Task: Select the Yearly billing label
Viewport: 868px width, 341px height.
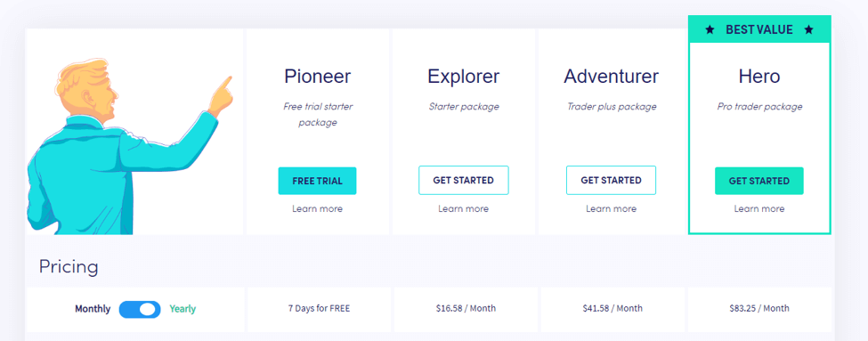Action: click(x=183, y=309)
